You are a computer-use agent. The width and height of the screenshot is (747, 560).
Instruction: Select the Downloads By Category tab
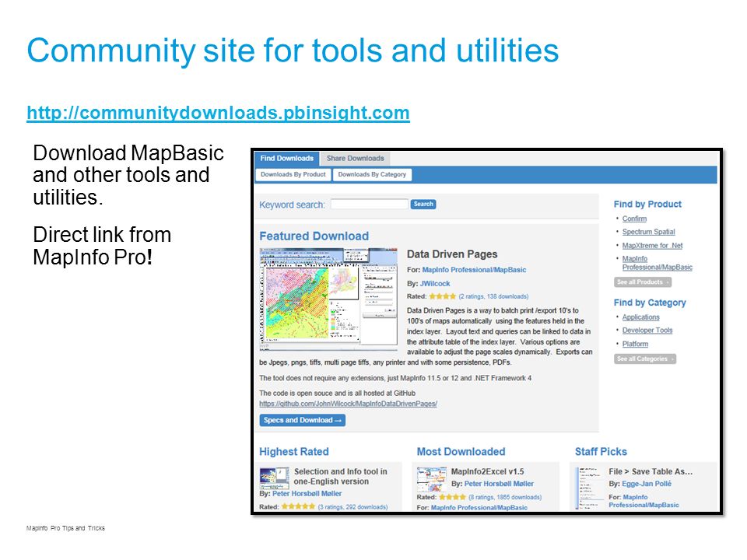pos(372,174)
